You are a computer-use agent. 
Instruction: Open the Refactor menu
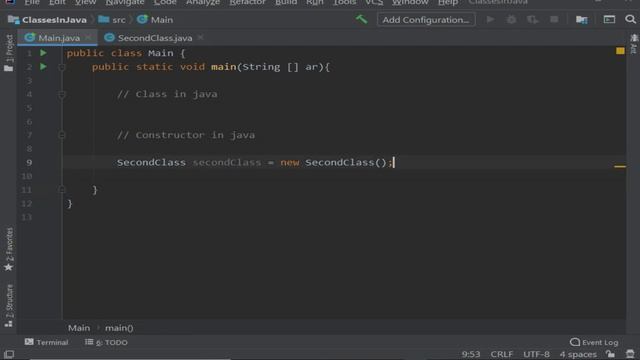(247, 2)
